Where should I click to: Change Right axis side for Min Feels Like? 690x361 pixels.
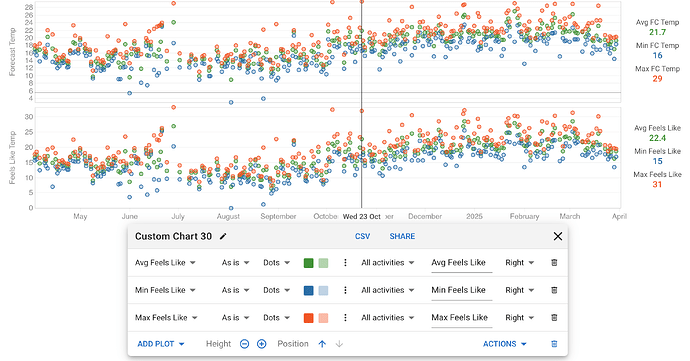pyautogui.click(x=519, y=290)
